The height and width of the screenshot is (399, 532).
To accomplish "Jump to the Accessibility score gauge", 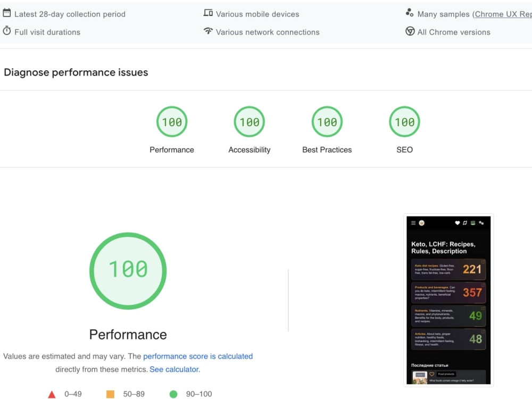I will pos(250,122).
